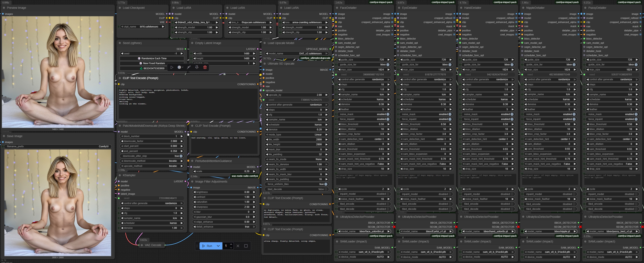Image resolution: width=644 pixels, height=263 pixels.
Task: Collapse the HandDetailer node via title dot
Action: pos(461,8)
